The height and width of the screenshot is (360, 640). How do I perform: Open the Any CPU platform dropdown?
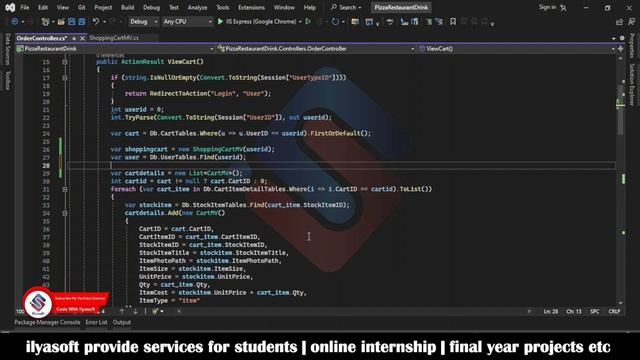187,22
